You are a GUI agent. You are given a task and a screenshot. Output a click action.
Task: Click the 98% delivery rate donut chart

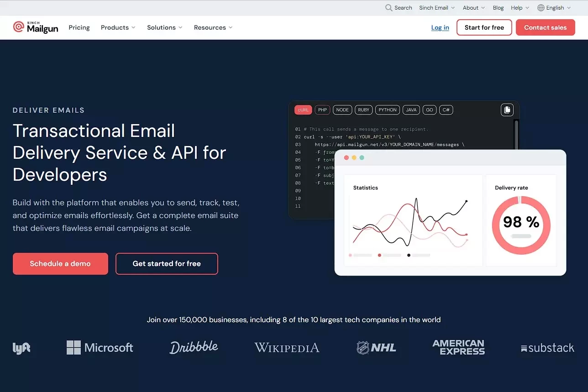pos(521,225)
